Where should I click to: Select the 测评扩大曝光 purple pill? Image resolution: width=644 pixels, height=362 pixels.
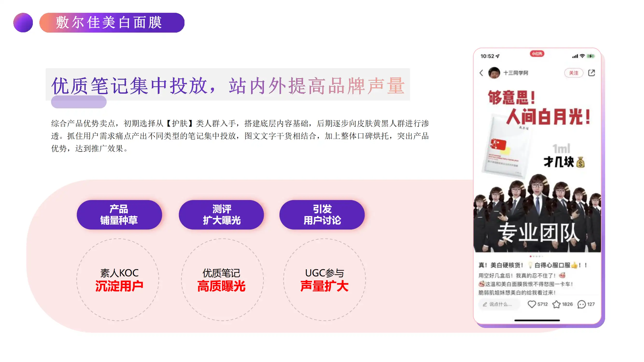pyautogui.click(x=221, y=215)
